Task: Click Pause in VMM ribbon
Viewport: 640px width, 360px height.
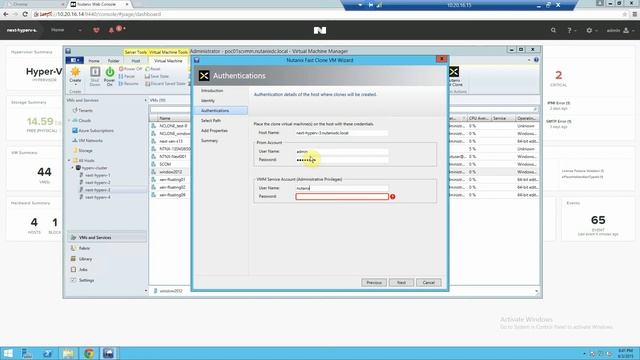Action: [x=127, y=76]
